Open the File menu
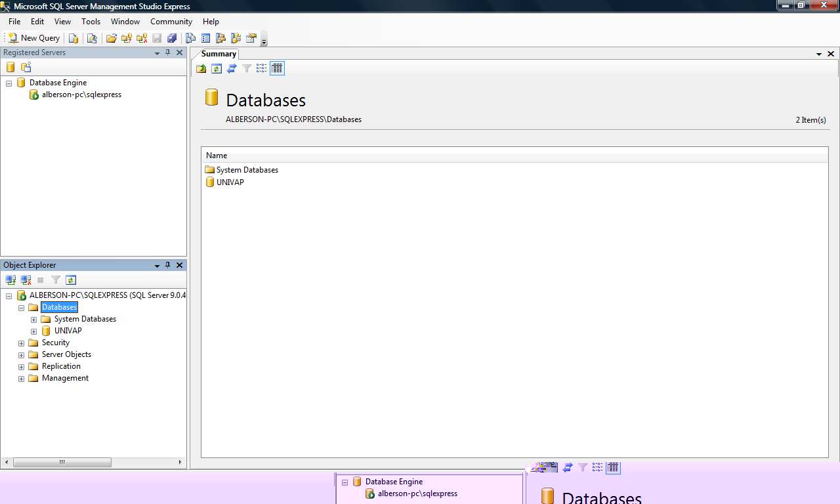This screenshot has width=840, height=504. click(14, 22)
